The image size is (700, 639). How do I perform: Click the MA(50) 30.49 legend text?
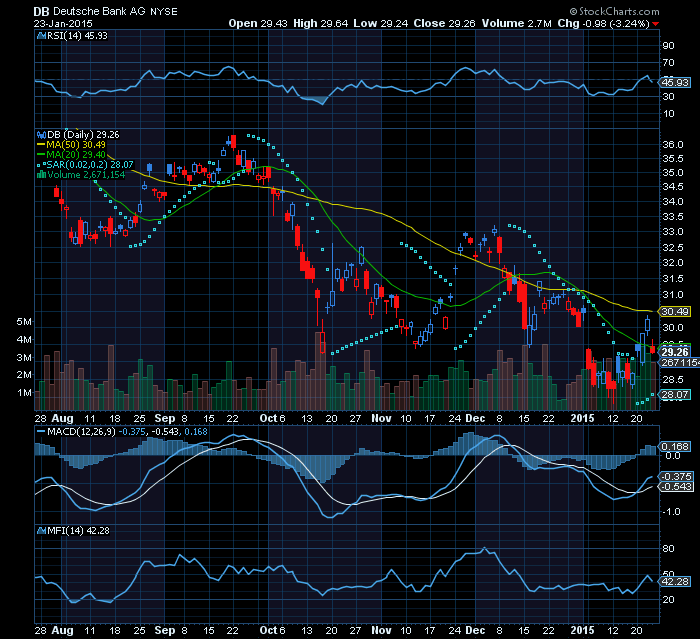(76, 145)
